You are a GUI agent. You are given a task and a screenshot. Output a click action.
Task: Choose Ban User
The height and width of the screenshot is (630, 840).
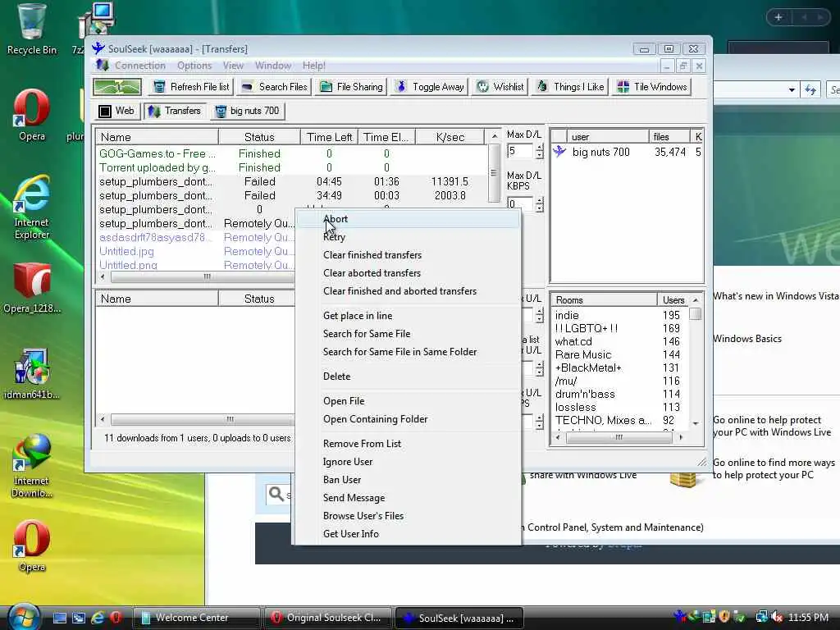point(408,479)
